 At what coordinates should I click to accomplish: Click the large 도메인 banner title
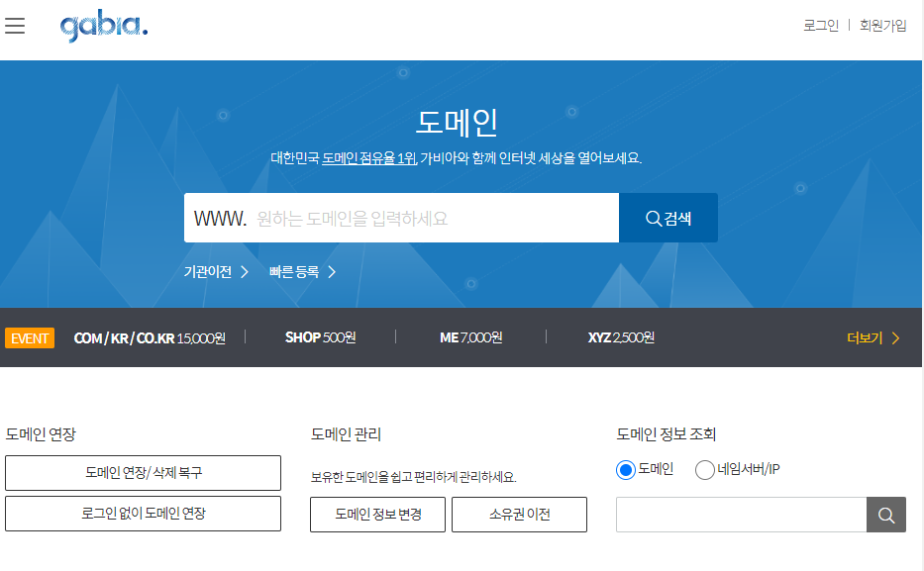tap(457, 123)
